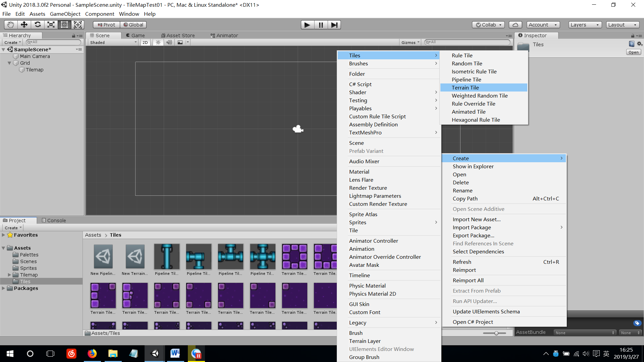Click the Play button

(307, 25)
